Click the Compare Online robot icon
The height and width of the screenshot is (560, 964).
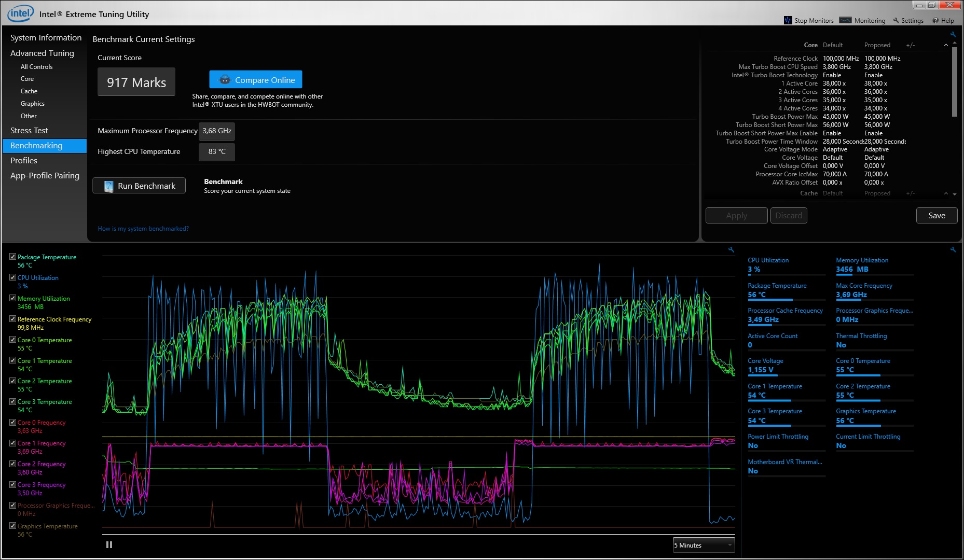click(x=225, y=80)
